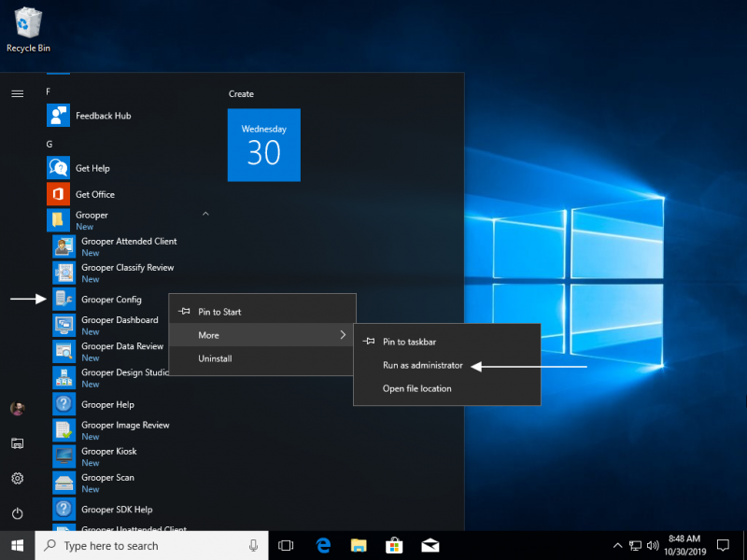The height and width of the screenshot is (560, 747).
Task: Show hidden system tray icons
Action: tap(617, 545)
